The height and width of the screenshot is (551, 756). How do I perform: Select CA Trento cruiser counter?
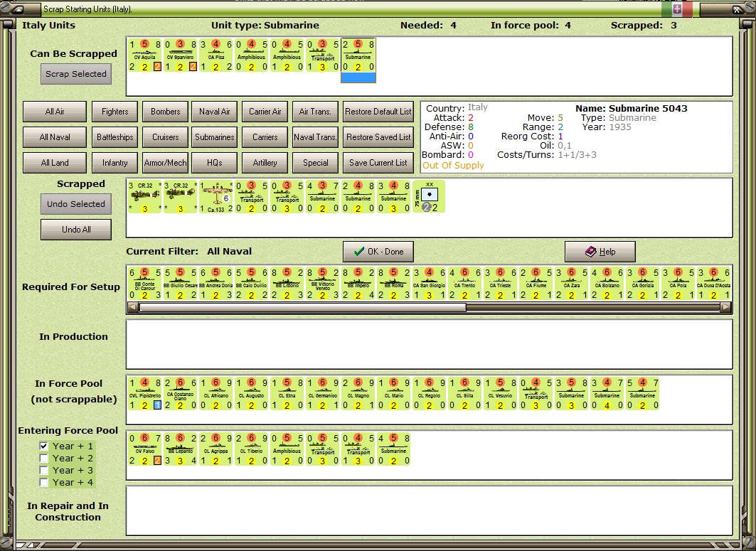pyautogui.click(x=465, y=284)
